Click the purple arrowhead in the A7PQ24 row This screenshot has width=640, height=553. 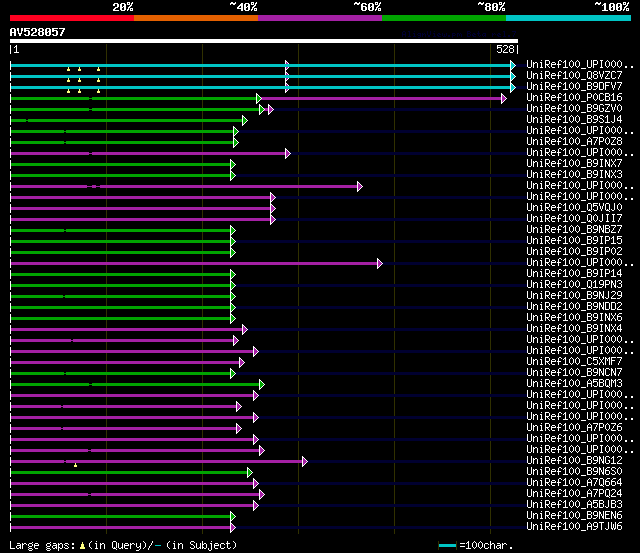pyautogui.click(x=262, y=495)
